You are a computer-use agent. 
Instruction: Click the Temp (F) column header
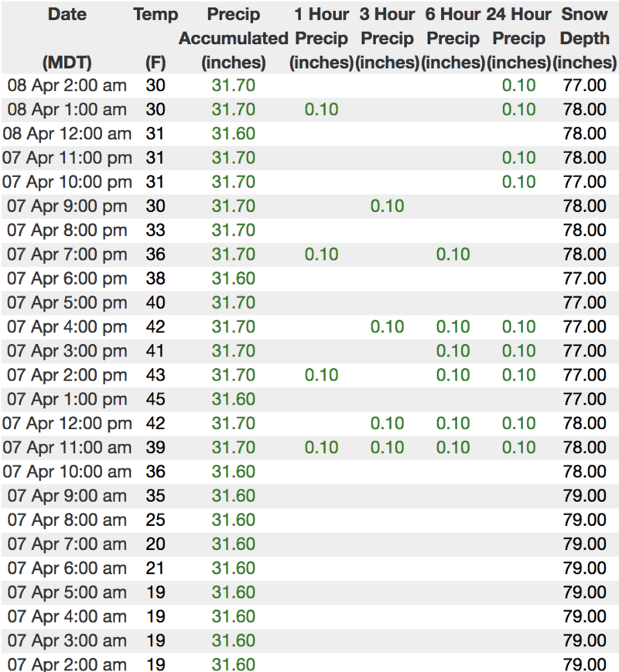click(x=156, y=38)
